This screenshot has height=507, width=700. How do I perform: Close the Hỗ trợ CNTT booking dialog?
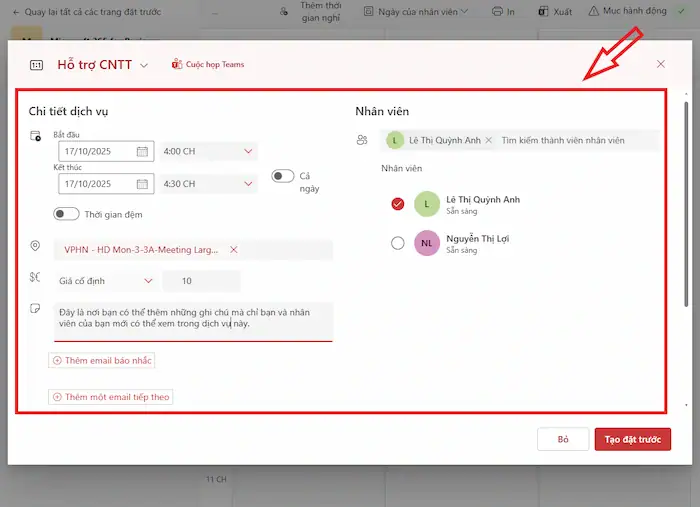click(x=660, y=64)
